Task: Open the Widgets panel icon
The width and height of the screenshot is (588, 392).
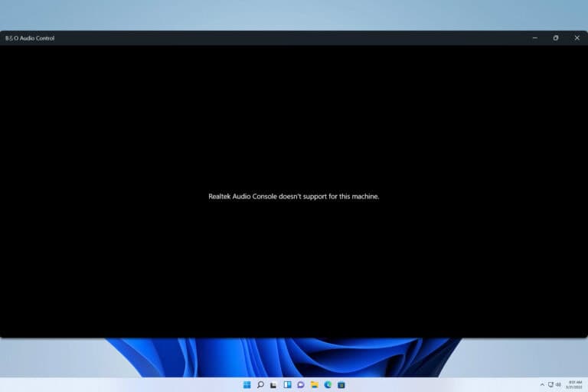Action: click(287, 385)
